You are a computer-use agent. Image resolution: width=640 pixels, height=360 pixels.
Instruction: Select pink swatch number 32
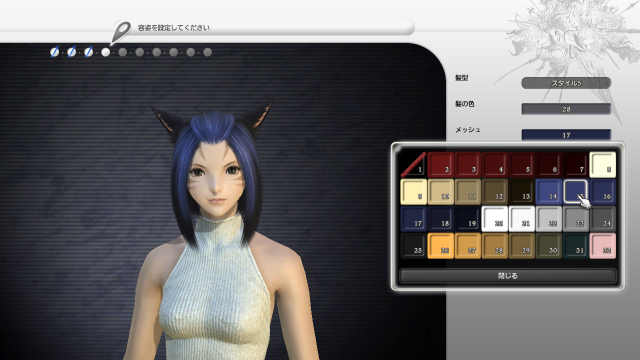[x=603, y=246]
